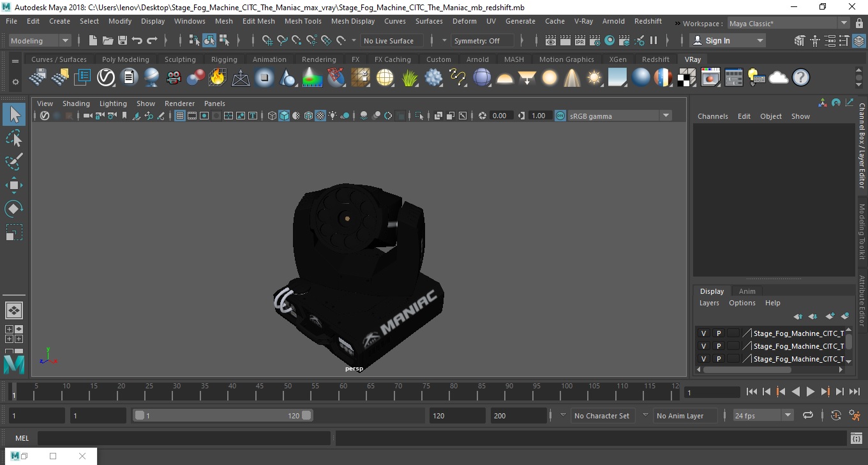Click the V-Ray fire volume grid icon
The width and height of the screenshot is (868, 465).
point(218,78)
